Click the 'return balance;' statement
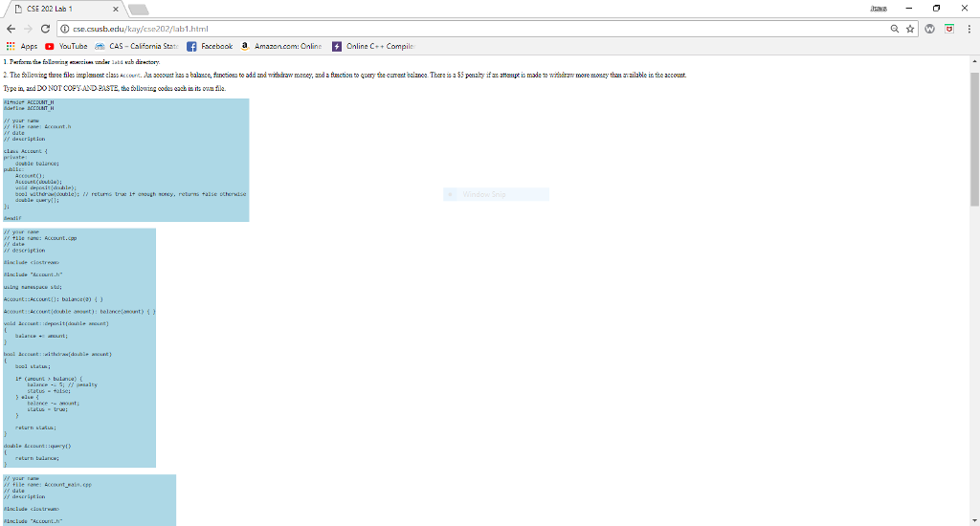 [x=37, y=458]
